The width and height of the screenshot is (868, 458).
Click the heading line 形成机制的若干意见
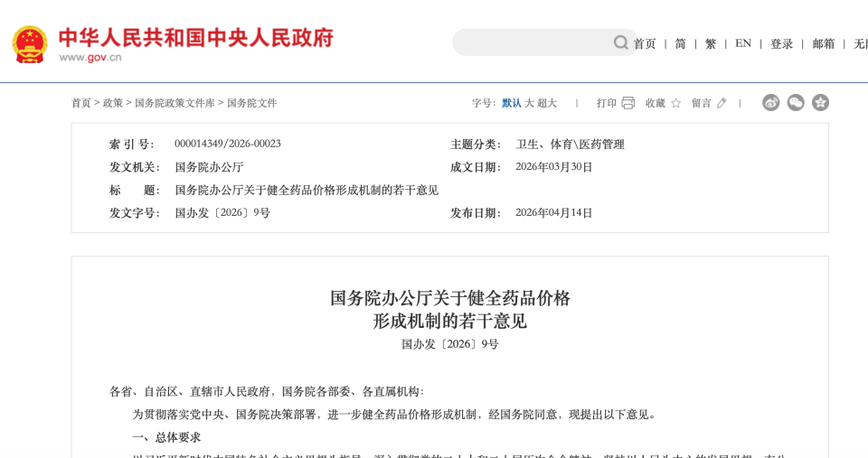click(x=450, y=321)
